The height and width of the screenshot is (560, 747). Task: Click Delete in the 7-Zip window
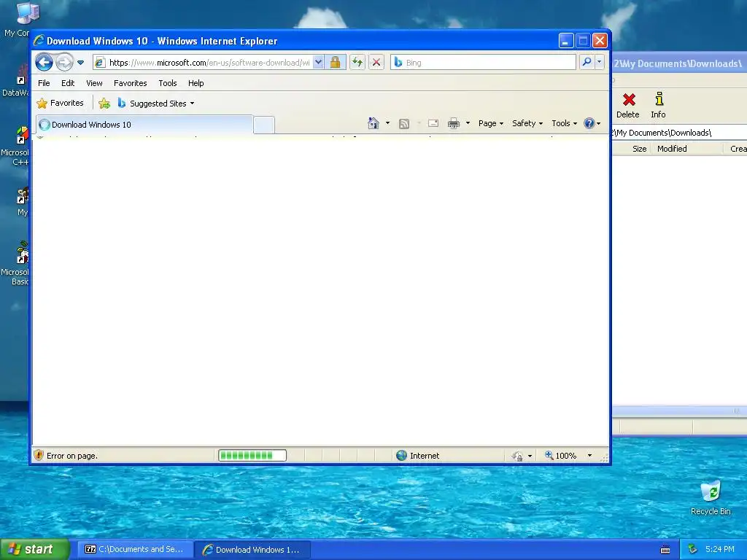pyautogui.click(x=628, y=105)
